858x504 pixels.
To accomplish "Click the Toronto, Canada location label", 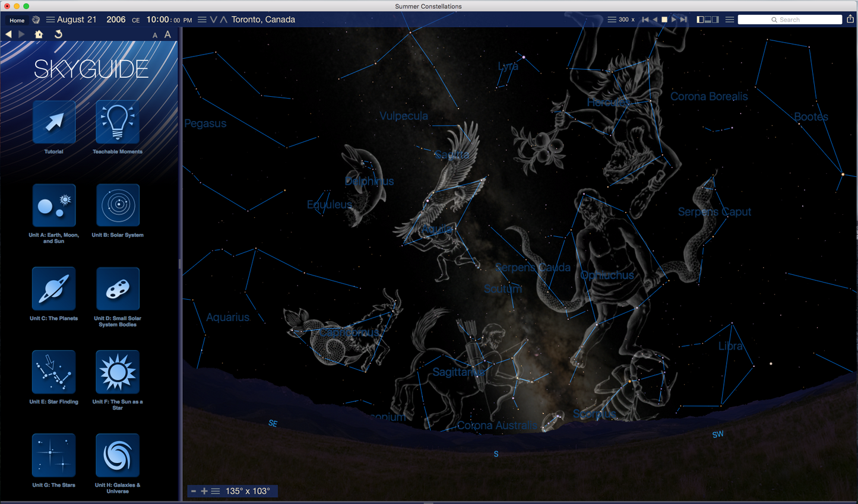I will pos(263,20).
